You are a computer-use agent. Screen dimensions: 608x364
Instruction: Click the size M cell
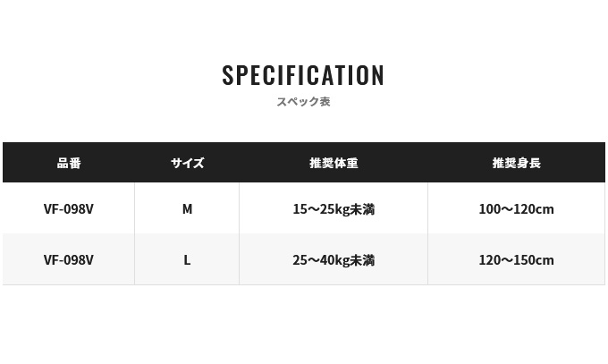coord(187,209)
